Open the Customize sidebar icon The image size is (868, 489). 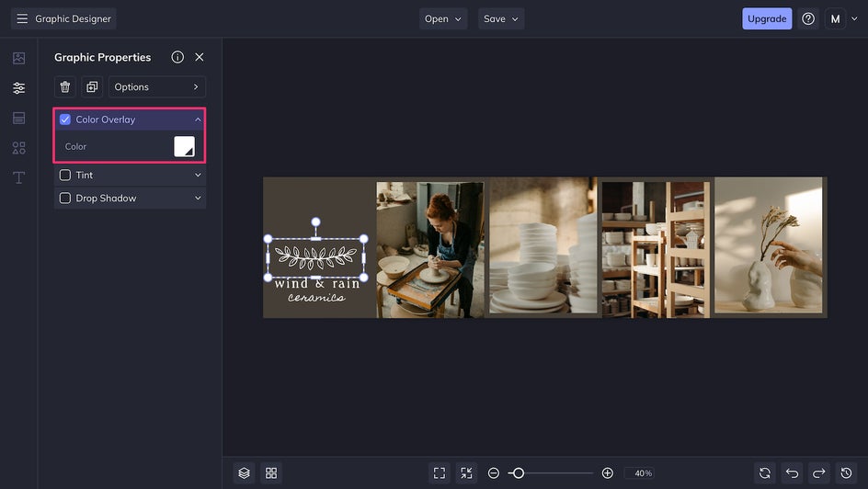pyautogui.click(x=18, y=118)
